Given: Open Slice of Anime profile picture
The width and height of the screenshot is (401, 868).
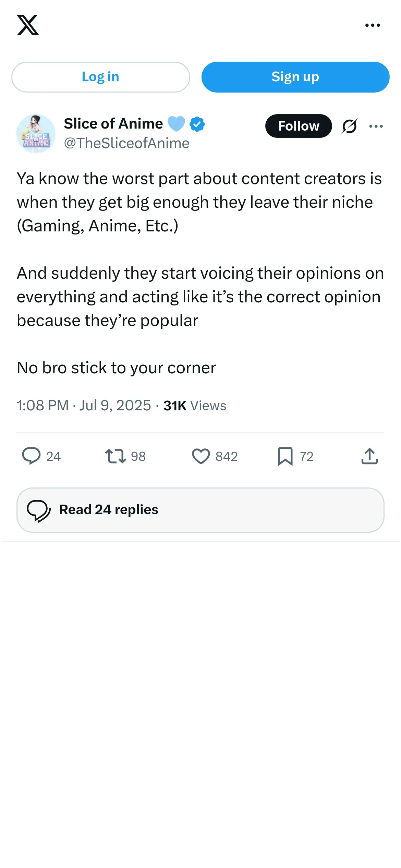Looking at the screenshot, I should coord(36,134).
